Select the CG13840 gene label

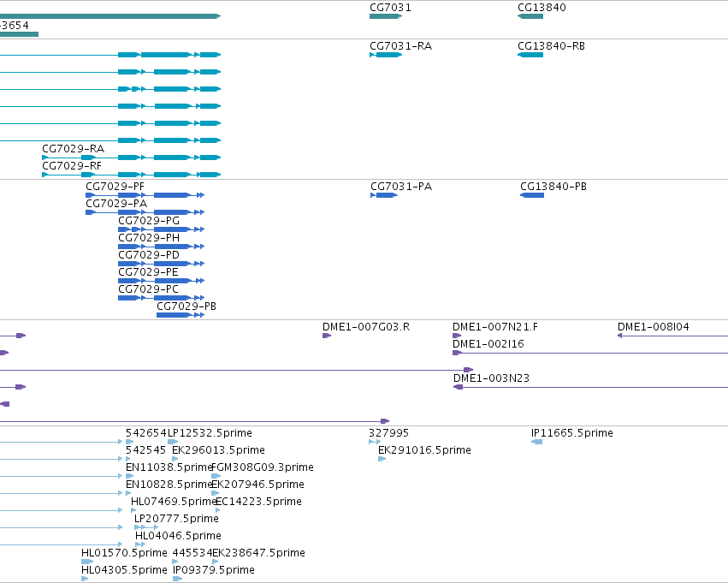pos(542,8)
